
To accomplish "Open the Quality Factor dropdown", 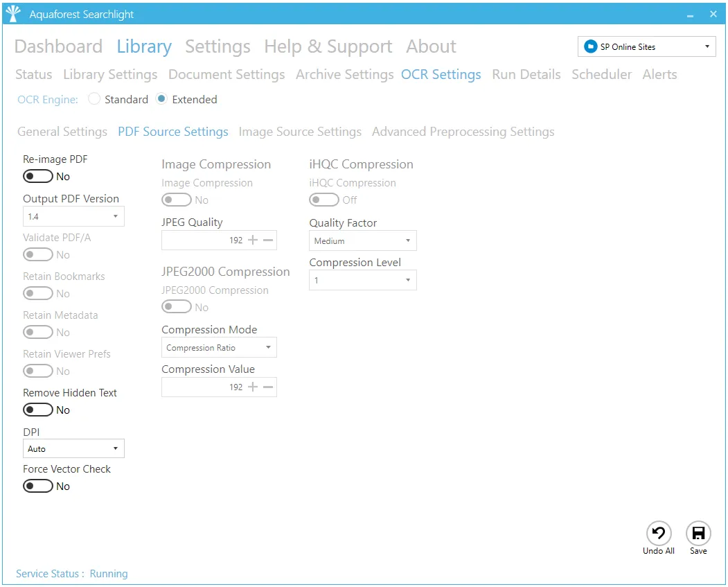I will pos(362,241).
